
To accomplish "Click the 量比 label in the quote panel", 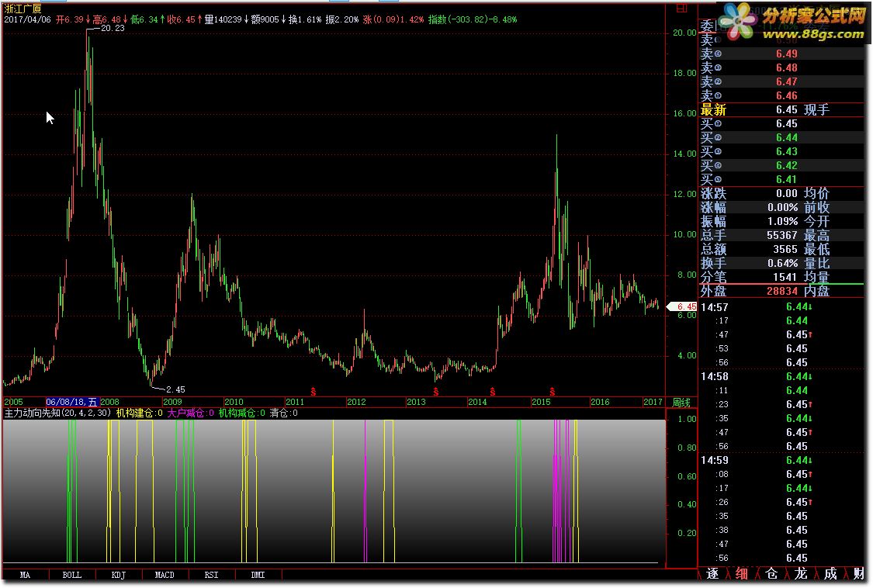I will tap(817, 263).
